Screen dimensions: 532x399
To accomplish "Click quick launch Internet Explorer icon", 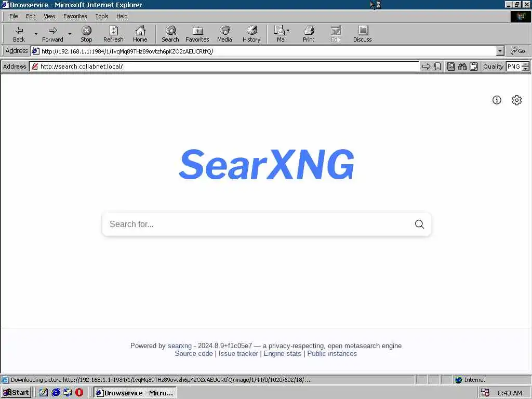I will tap(56, 393).
